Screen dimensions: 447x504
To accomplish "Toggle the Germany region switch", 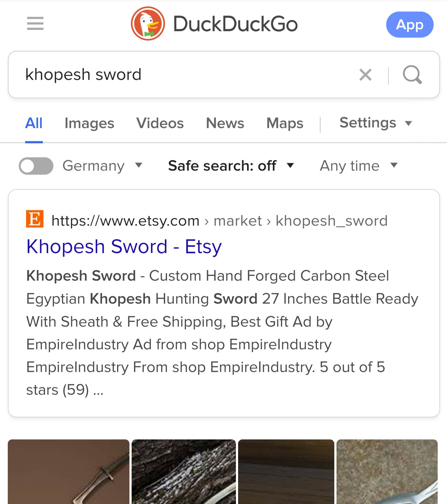I will tap(36, 166).
